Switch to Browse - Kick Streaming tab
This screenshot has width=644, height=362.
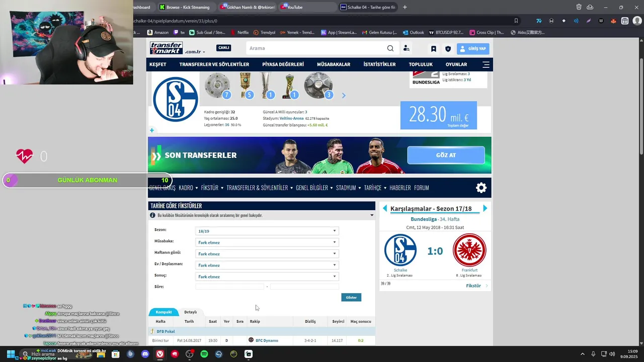click(186, 7)
